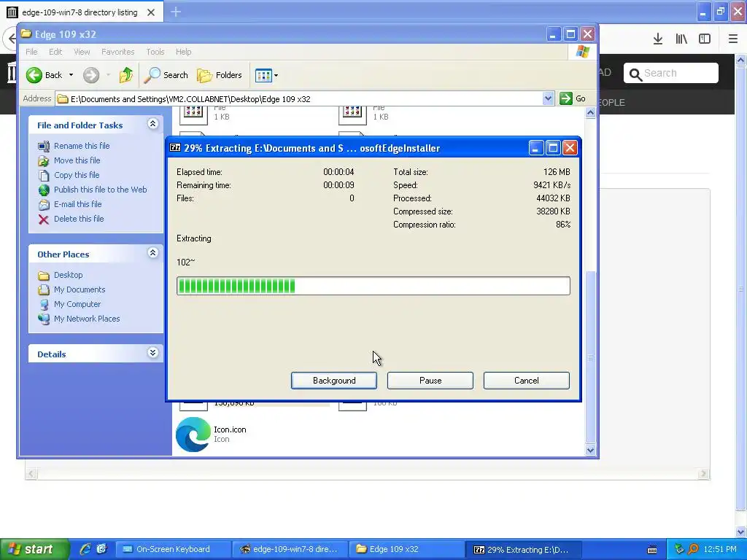Click Rename this file
This screenshot has height=560, width=747.
(82, 146)
